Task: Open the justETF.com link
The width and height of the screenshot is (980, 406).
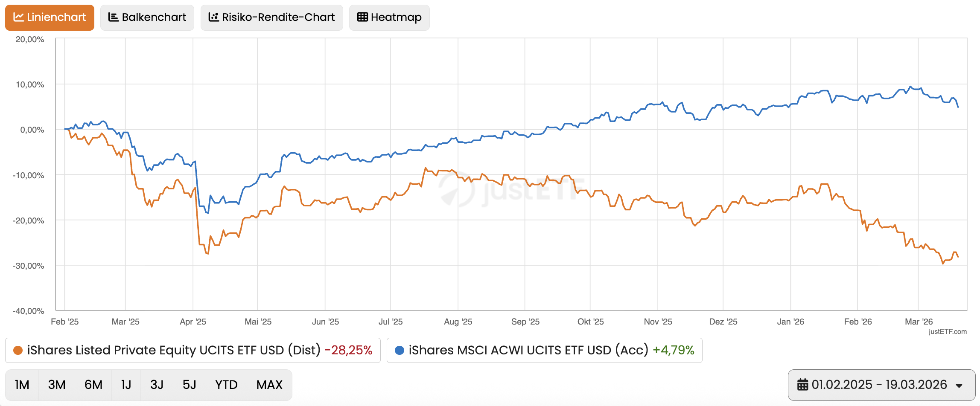Action: pyautogui.click(x=948, y=331)
